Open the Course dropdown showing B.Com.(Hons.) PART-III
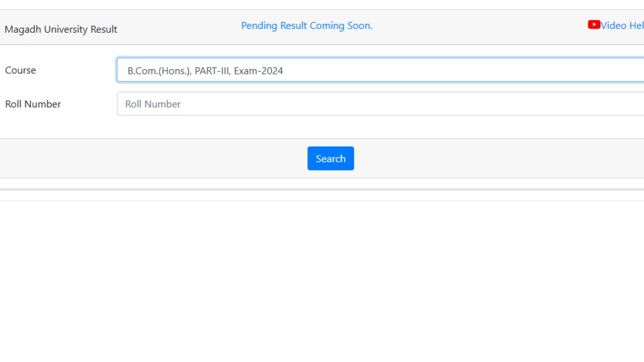644x362 pixels. [x=380, y=70]
